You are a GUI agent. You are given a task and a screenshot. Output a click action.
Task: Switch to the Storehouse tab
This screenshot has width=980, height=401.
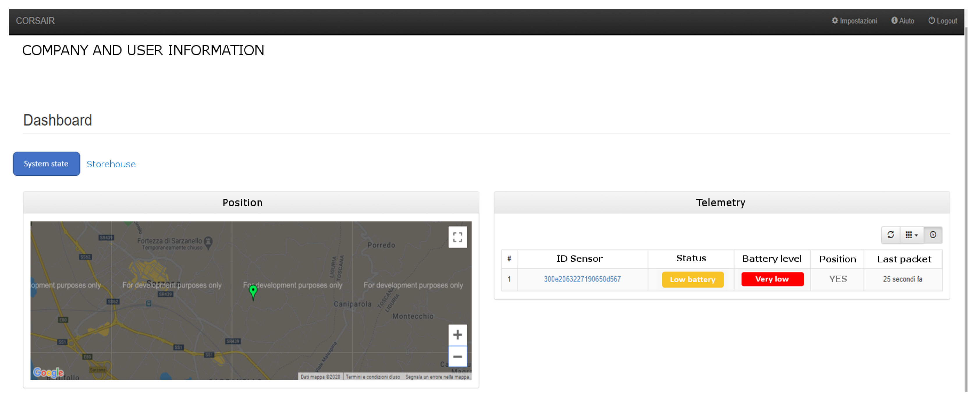pyautogui.click(x=111, y=164)
